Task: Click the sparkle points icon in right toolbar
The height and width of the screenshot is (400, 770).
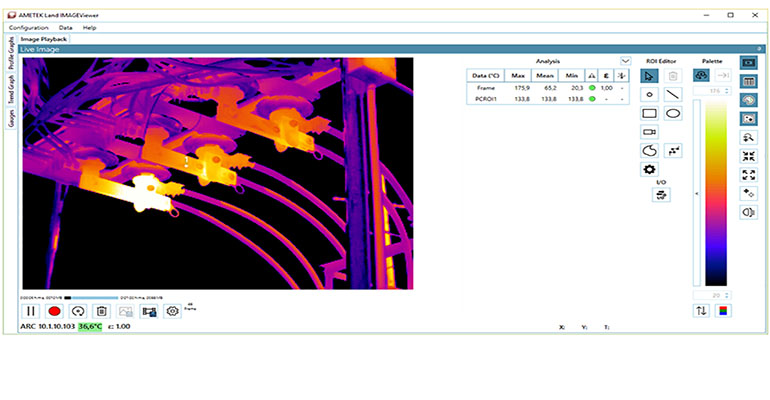Action: [748, 193]
